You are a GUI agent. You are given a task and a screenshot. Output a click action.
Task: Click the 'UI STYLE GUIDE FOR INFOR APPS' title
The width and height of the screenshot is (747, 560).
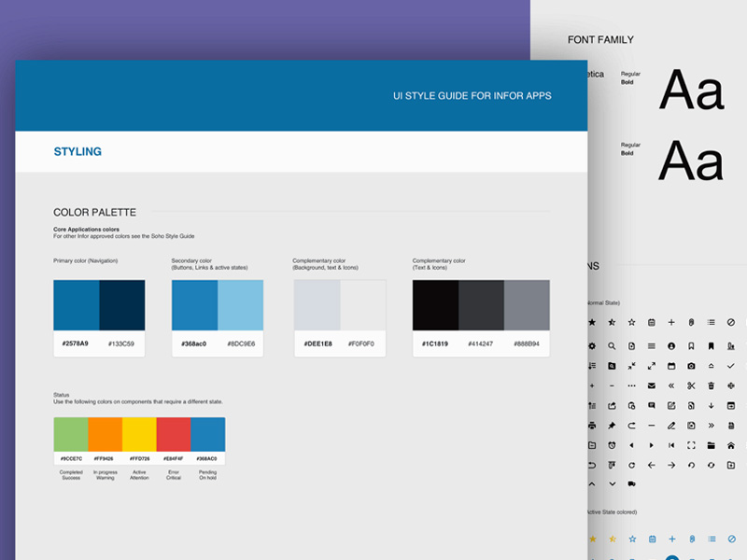[472, 96]
